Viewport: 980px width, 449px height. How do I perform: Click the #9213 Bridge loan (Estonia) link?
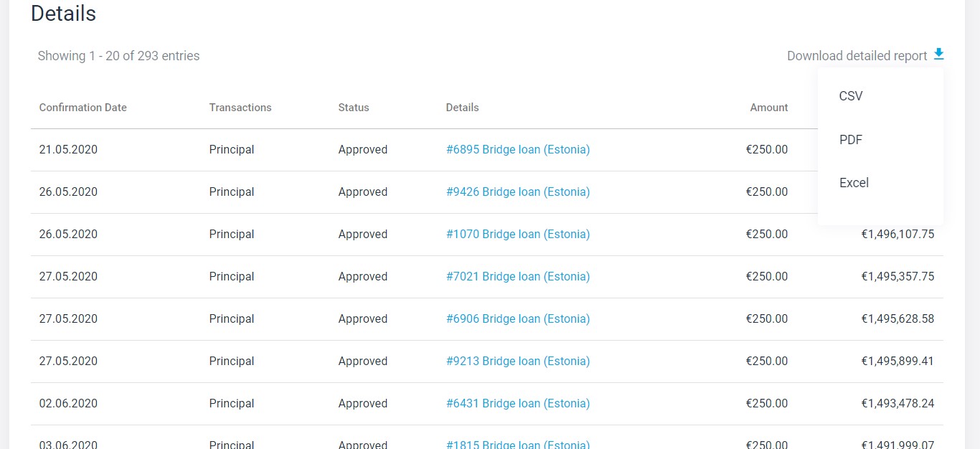517,361
